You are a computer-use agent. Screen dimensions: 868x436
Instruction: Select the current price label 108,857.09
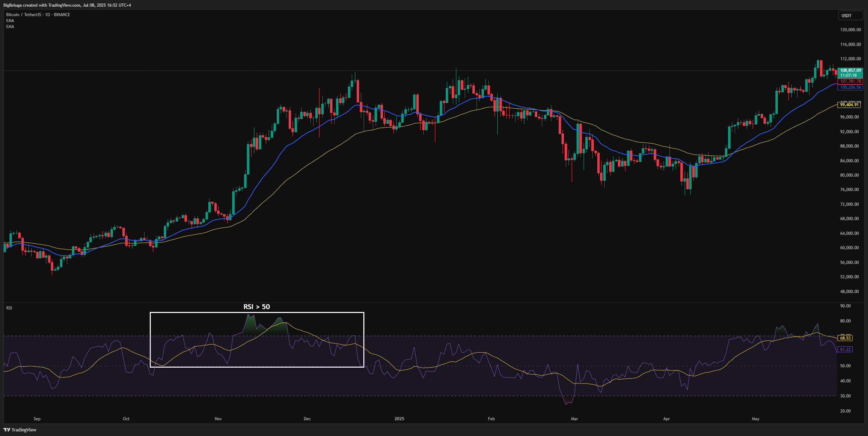click(850, 70)
